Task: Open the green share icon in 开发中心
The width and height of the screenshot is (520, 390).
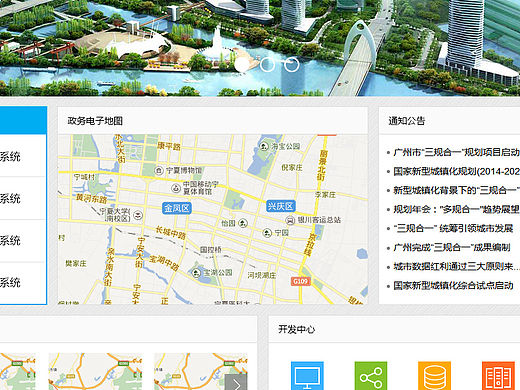Action: 371,376
